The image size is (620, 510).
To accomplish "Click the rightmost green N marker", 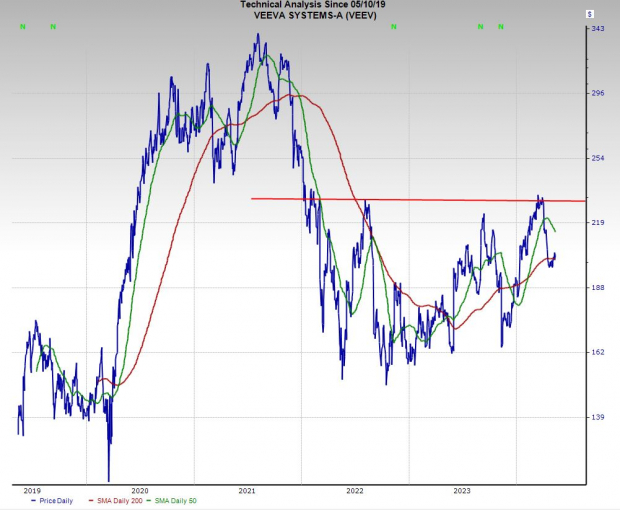I will pos(501,27).
